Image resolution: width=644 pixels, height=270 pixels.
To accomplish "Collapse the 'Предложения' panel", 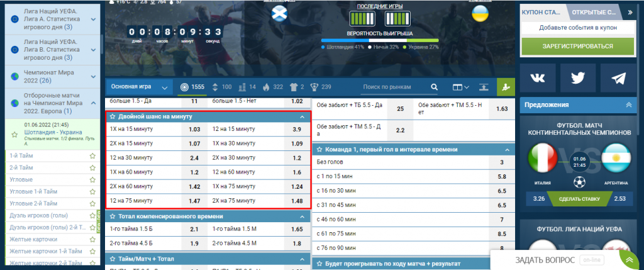I will (x=628, y=105).
